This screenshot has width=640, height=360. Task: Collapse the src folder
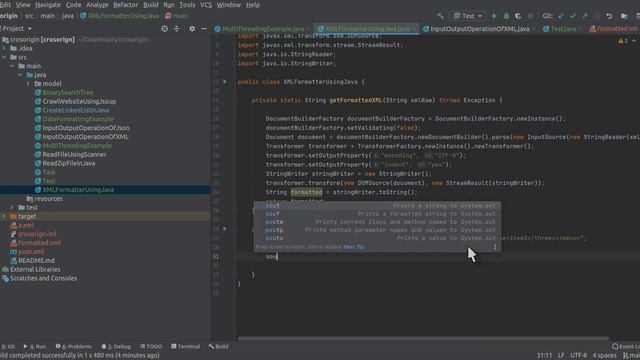[4, 57]
